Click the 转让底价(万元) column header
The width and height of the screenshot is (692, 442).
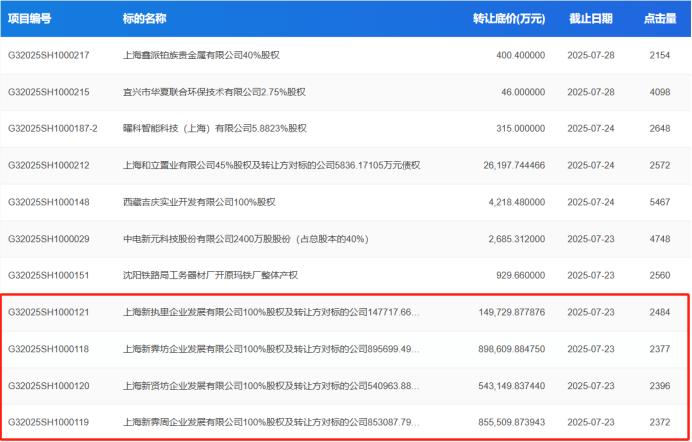[x=509, y=18]
